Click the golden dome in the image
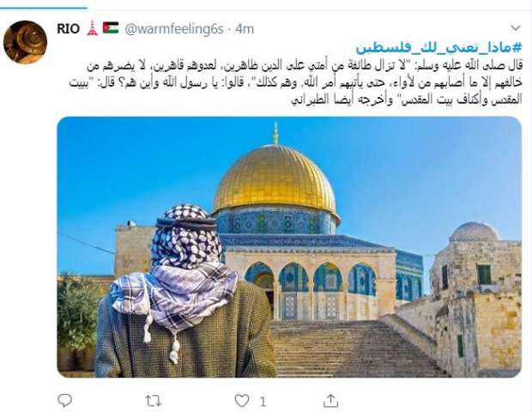Screen dimensions: 532x412 point(275,180)
